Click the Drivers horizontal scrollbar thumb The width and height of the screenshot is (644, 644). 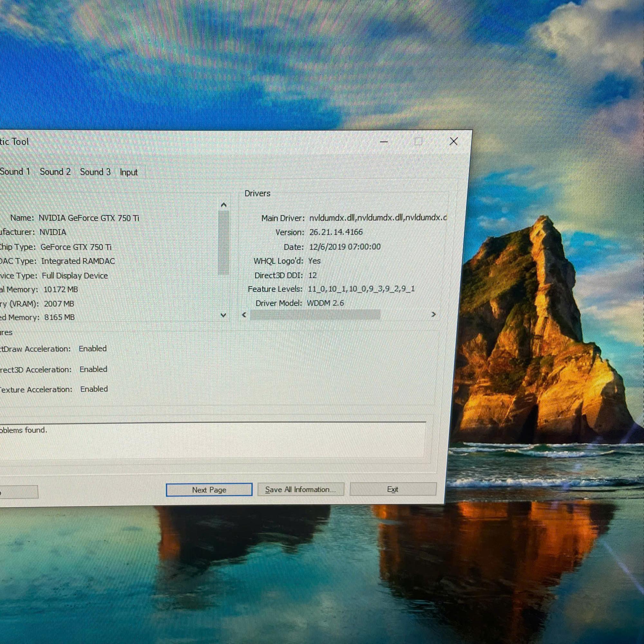click(x=315, y=315)
